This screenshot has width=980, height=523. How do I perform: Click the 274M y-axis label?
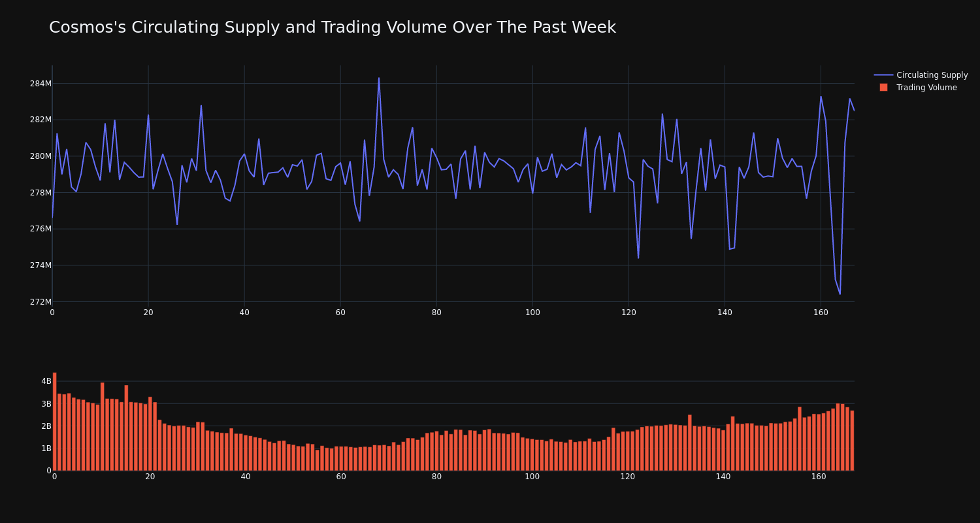(41, 265)
